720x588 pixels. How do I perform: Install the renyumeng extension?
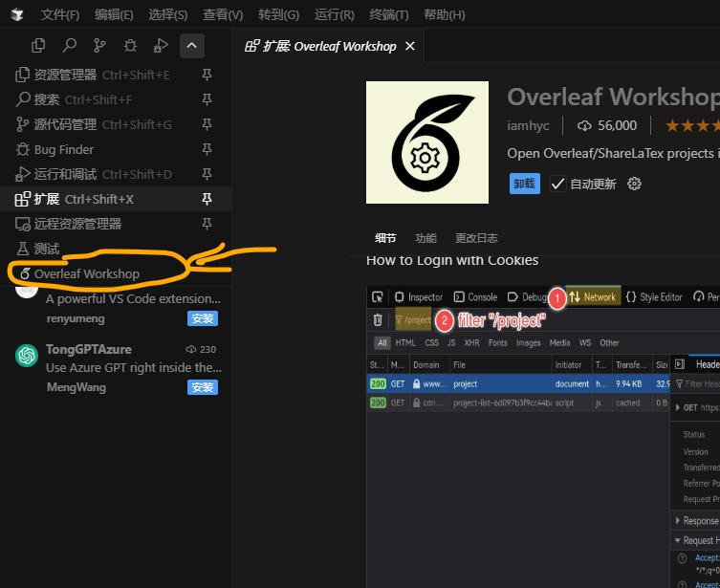pyautogui.click(x=203, y=318)
